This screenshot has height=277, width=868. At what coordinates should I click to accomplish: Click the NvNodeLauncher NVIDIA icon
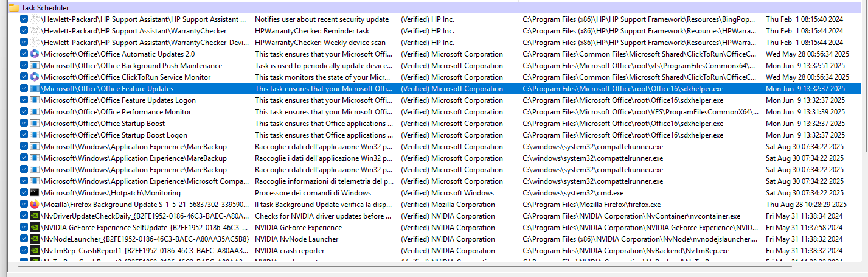pos(35,239)
